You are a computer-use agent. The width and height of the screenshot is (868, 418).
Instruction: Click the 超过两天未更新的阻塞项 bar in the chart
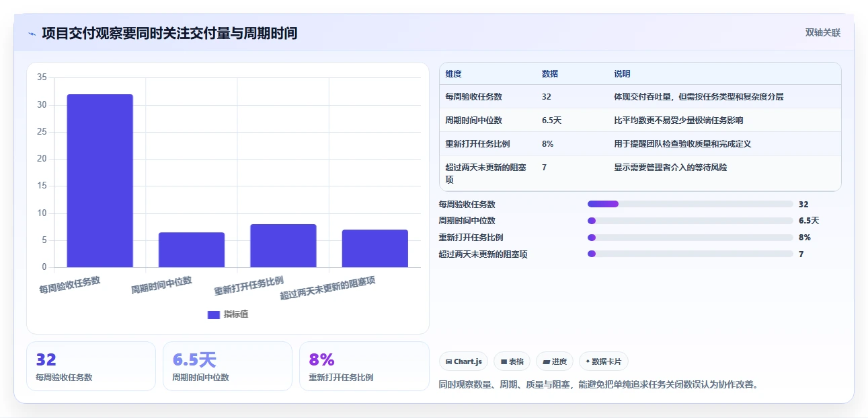(x=375, y=248)
